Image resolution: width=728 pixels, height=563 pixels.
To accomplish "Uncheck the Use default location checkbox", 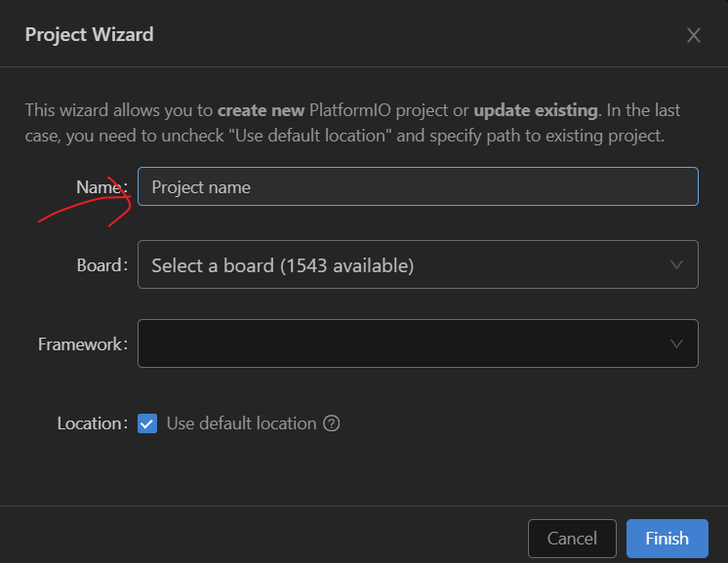I will tap(147, 423).
